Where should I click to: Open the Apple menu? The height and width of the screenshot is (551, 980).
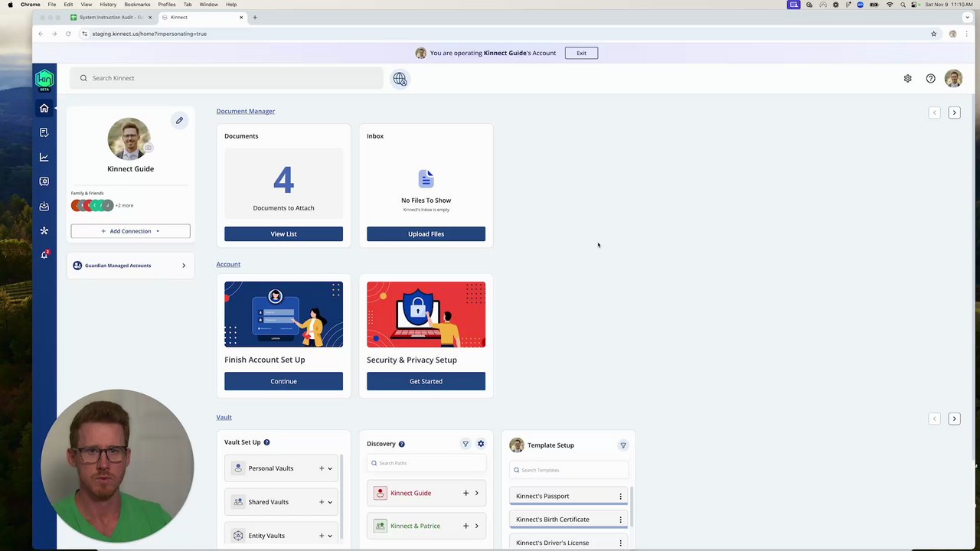(x=10, y=5)
